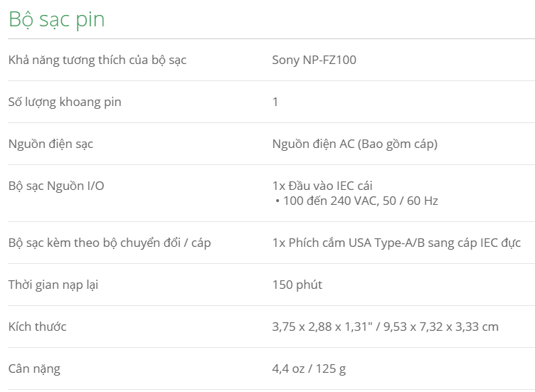The width and height of the screenshot is (535, 392).
Task: Click the "Kích thước" row label
Action: pyautogui.click(x=37, y=327)
